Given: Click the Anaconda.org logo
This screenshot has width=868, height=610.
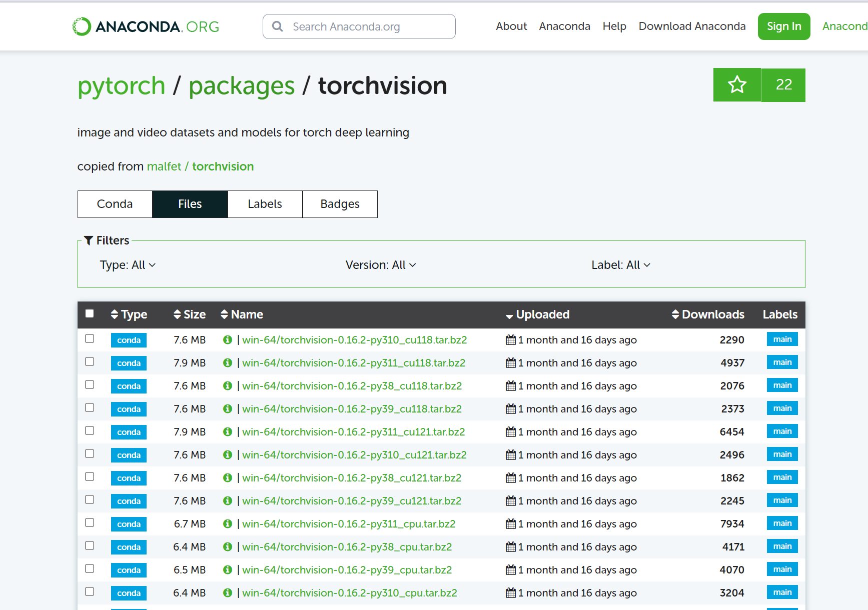Looking at the screenshot, I should 146,26.
